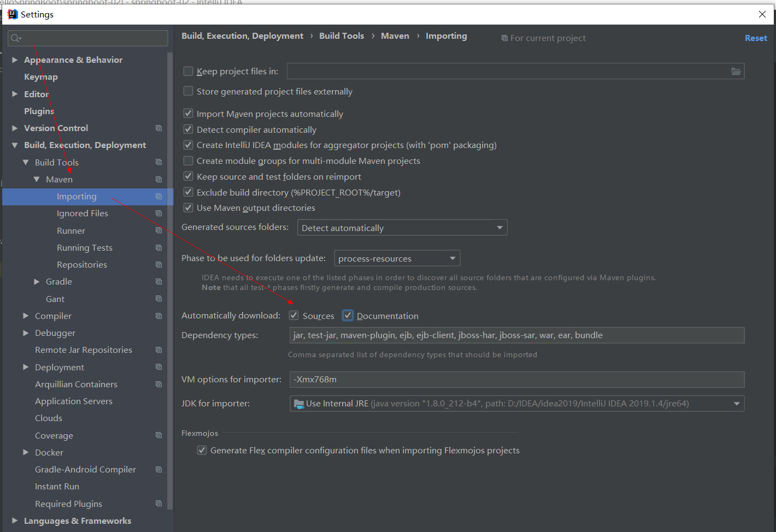Click project-level icon beside Gant
Viewport: 776px width, 532px height.
(158, 299)
